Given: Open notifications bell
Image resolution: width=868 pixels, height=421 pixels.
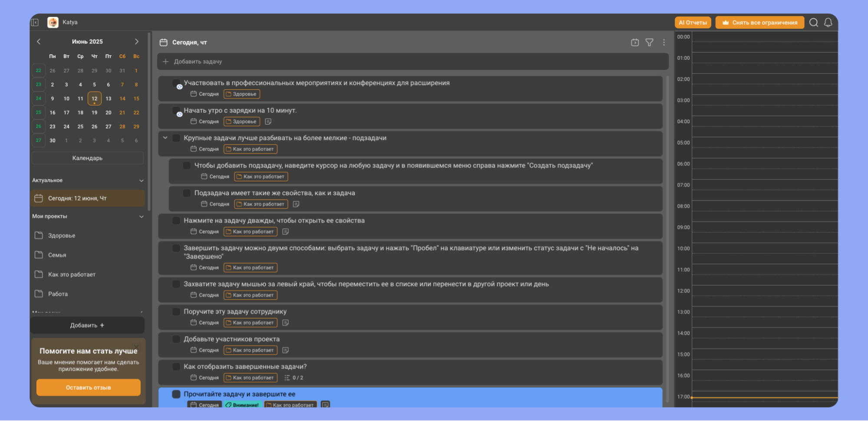Looking at the screenshot, I should coord(828,23).
